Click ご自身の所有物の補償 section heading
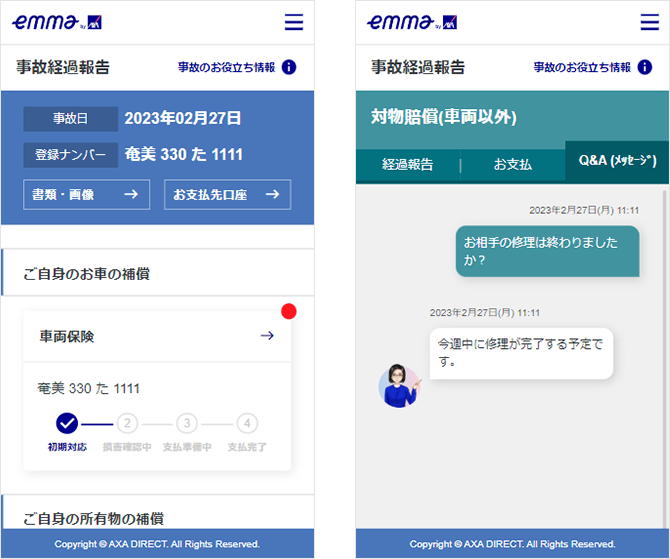The width and height of the screenshot is (670, 559). [x=94, y=519]
